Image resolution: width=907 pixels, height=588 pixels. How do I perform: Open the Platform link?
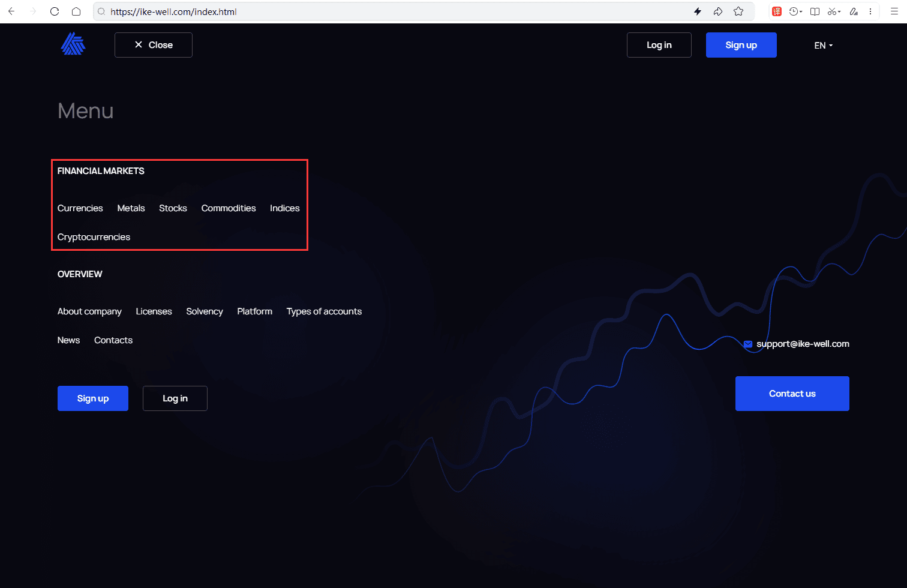click(255, 311)
